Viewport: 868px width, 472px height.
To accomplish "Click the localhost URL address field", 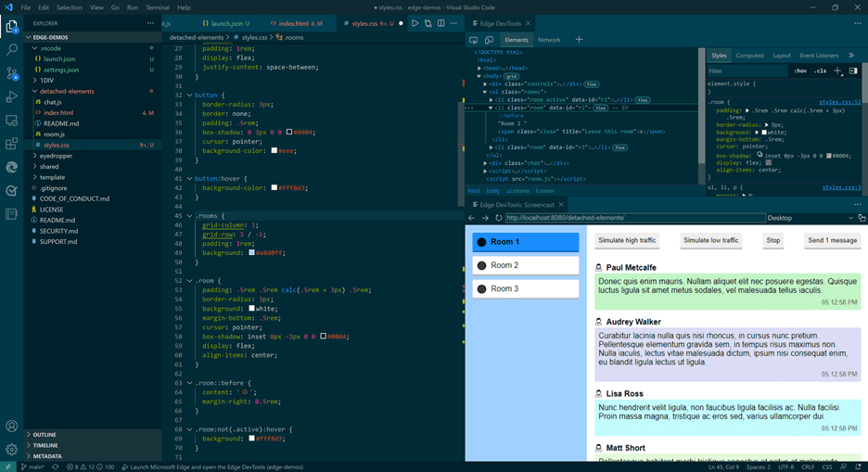I will 635,218.
